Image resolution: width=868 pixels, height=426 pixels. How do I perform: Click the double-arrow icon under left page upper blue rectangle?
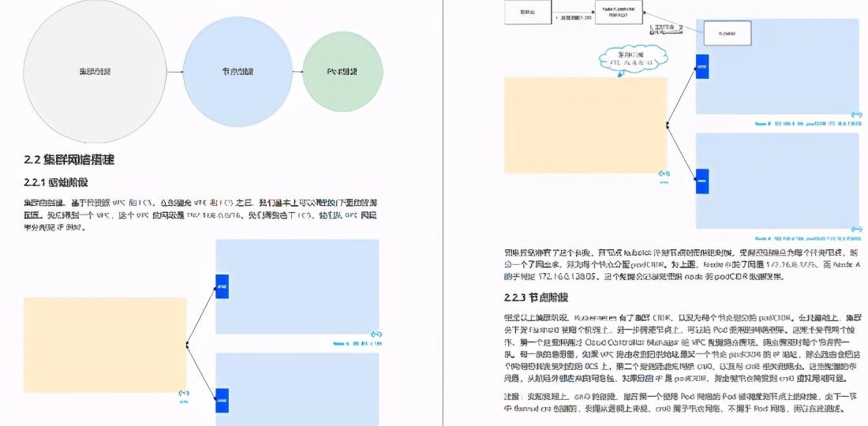[376, 334]
